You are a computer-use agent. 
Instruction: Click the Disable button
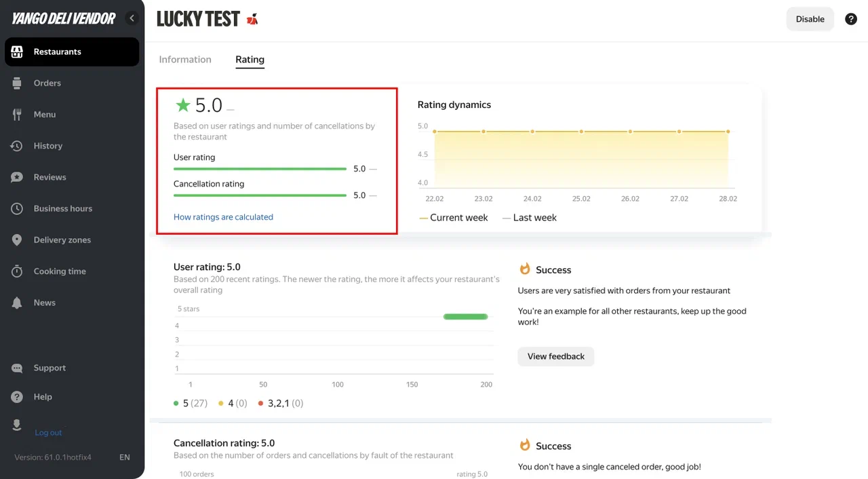click(810, 19)
